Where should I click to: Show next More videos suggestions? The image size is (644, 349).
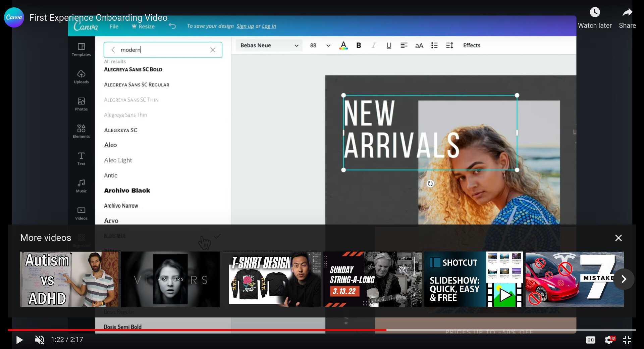tap(624, 279)
